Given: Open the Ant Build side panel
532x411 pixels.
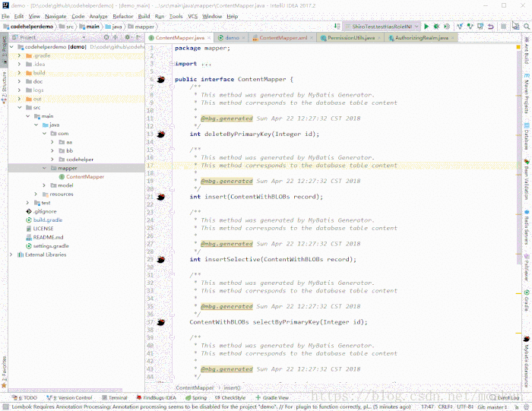Looking at the screenshot, I should 527,50.
